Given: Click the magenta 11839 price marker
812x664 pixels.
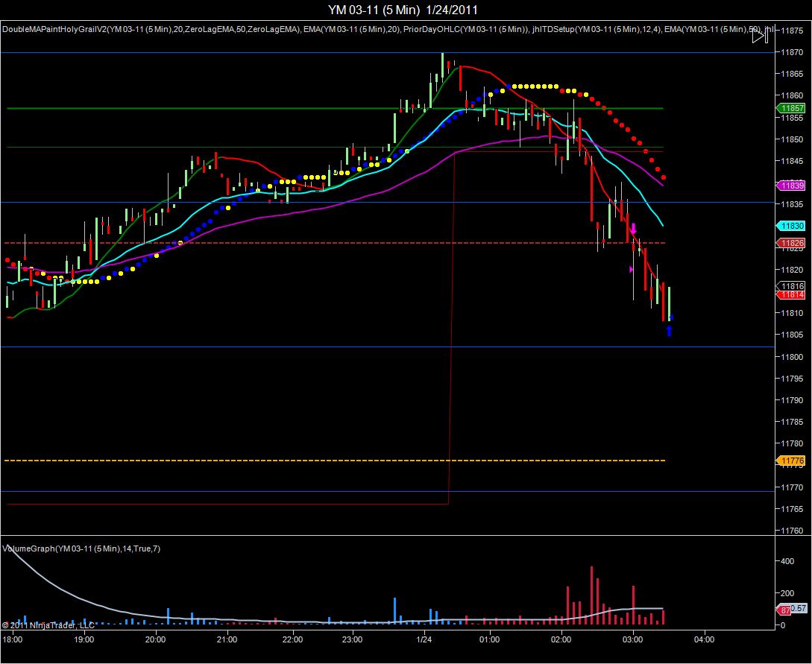Looking at the screenshot, I should pos(791,186).
